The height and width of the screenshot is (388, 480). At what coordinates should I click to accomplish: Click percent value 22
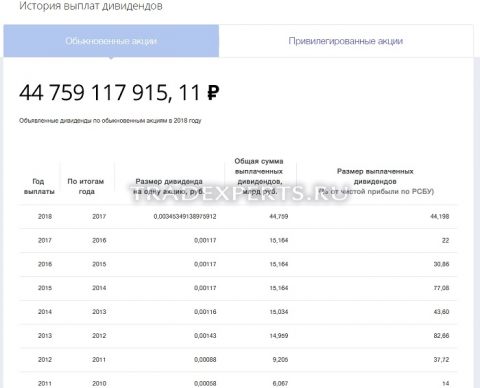(x=445, y=240)
